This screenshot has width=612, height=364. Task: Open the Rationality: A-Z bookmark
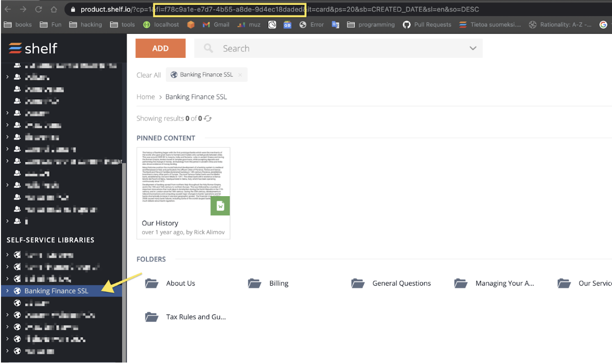tap(560, 24)
